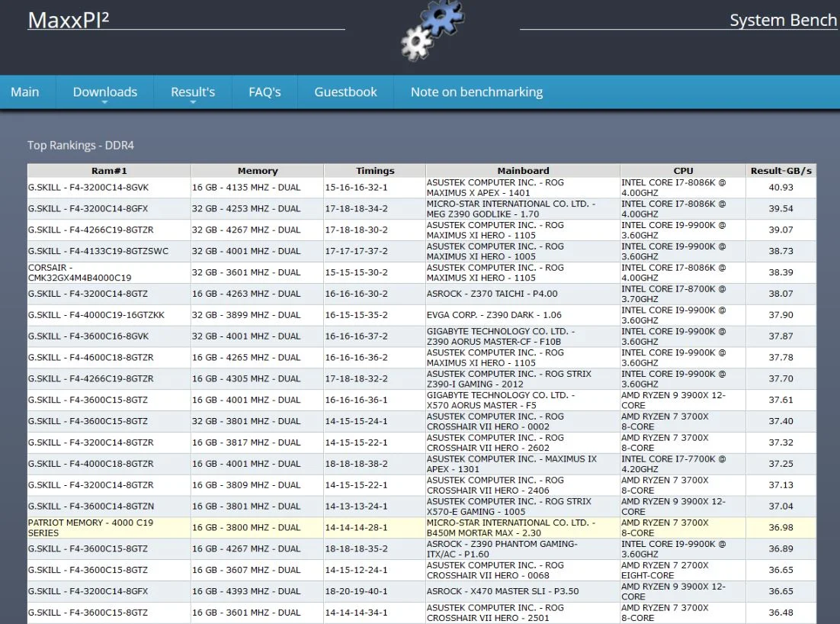Image resolution: width=840 pixels, height=624 pixels.
Task: Go to the FAQ's page
Action: (265, 92)
